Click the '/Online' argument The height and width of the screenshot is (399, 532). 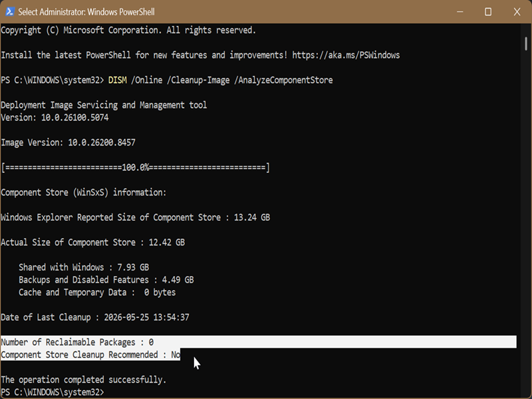coord(146,80)
